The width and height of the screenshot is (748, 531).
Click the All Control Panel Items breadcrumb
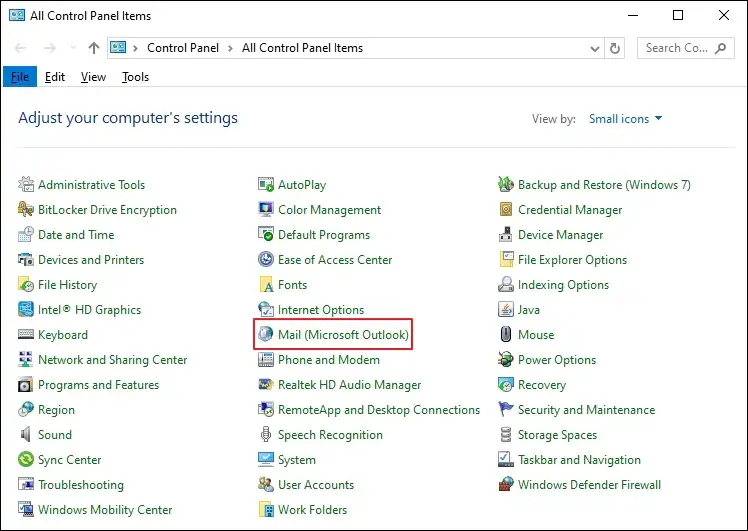tap(302, 48)
